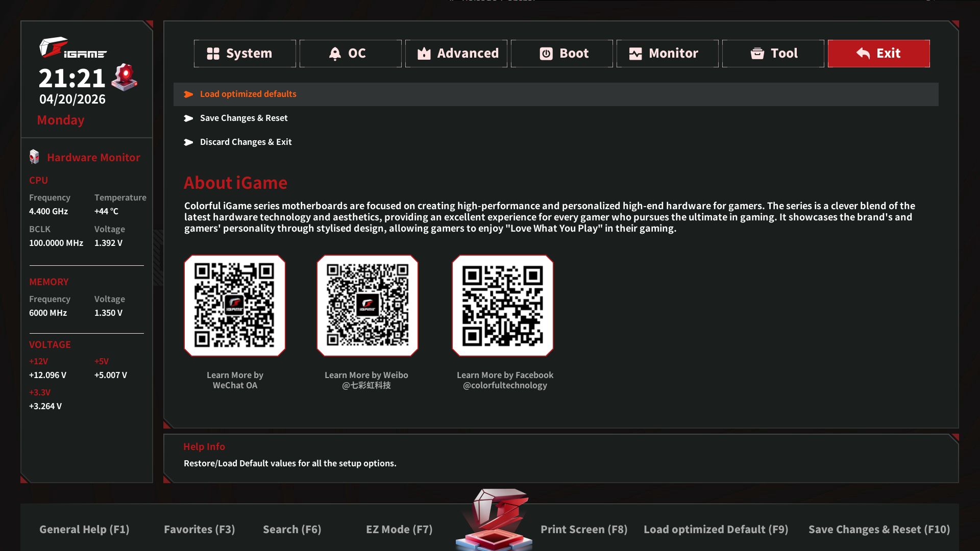980x551 pixels.
Task: Click the About iGame heading
Action: click(235, 183)
